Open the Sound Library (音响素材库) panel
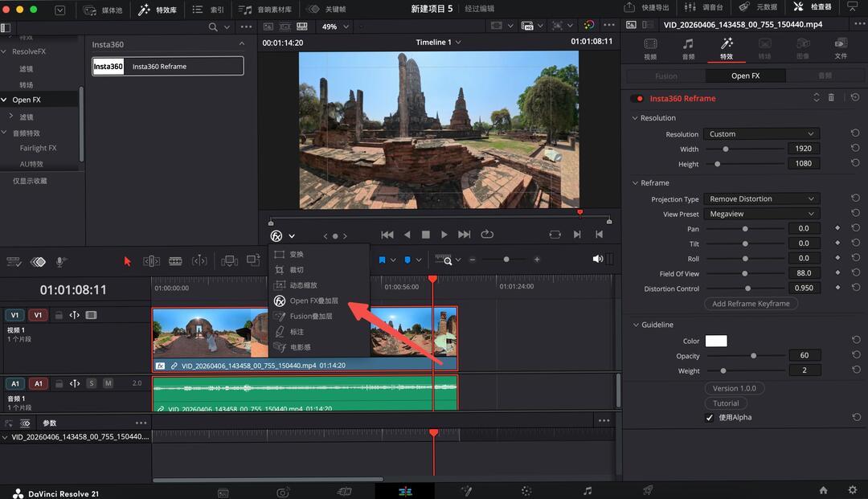868x499 pixels. [265, 9]
